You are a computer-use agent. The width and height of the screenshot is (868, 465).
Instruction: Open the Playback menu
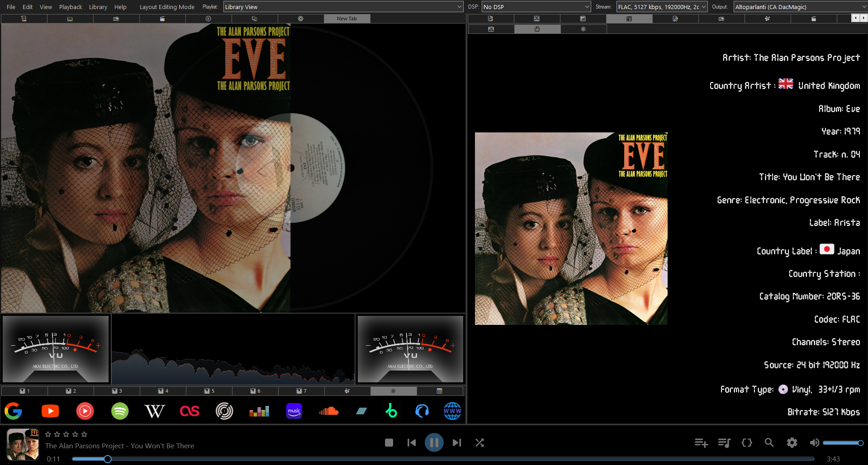click(x=71, y=7)
